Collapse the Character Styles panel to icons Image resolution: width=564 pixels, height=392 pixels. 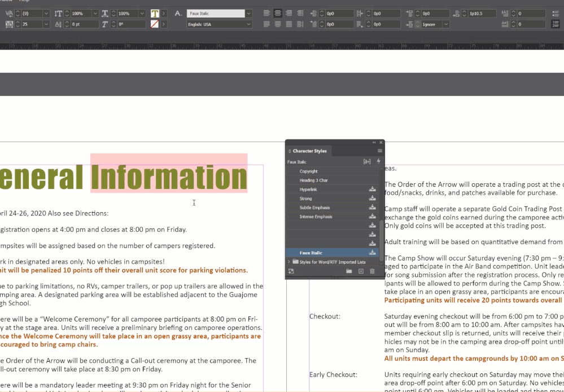[374, 143]
